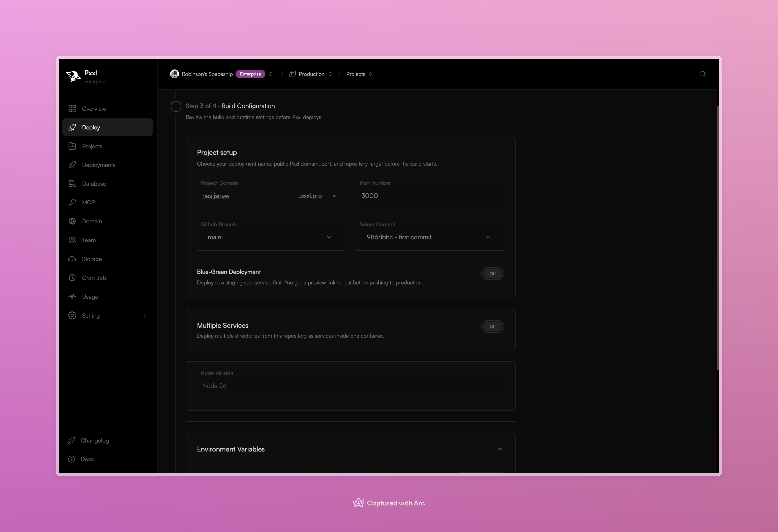Open the Changelog link
Screen dimensions: 778x532
pyautogui.click(x=95, y=441)
